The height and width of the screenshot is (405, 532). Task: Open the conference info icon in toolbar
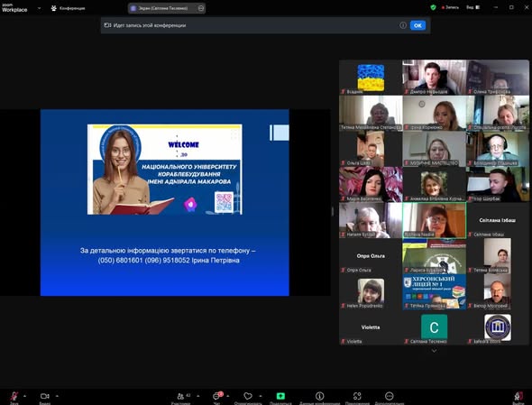tap(319, 396)
